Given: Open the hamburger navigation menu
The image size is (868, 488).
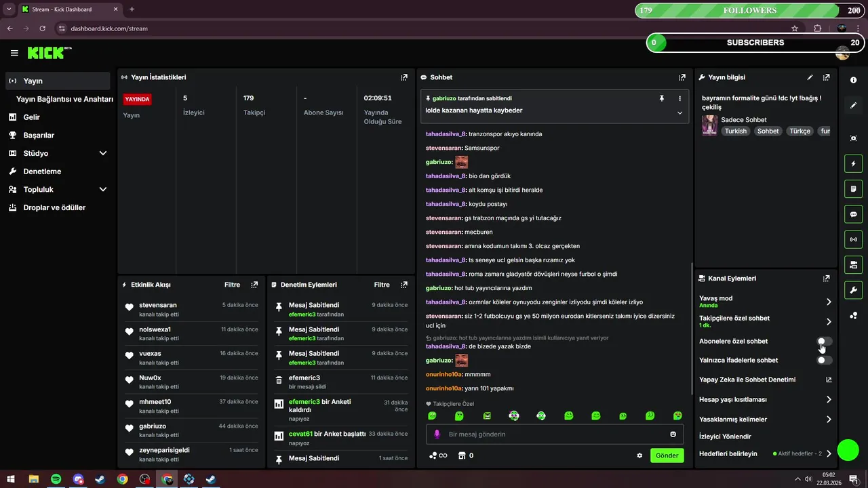Looking at the screenshot, I should (14, 53).
